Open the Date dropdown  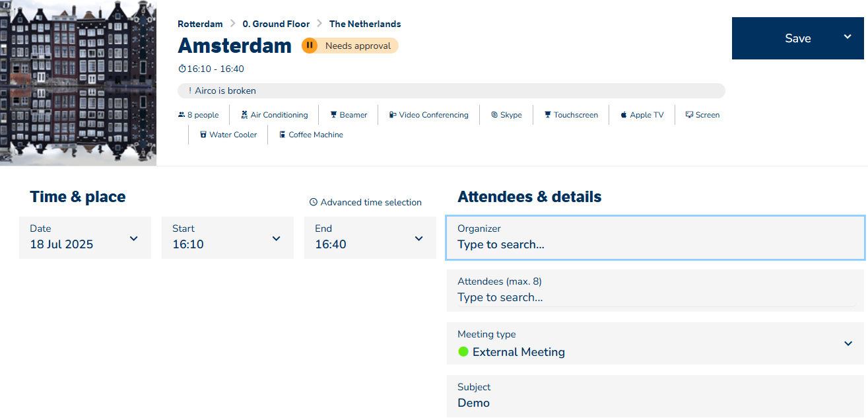[x=134, y=238]
